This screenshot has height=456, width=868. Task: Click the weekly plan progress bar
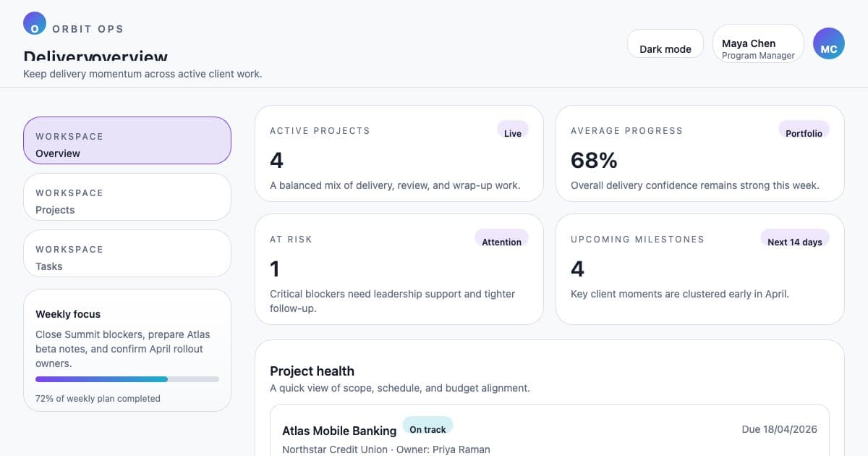click(x=127, y=379)
